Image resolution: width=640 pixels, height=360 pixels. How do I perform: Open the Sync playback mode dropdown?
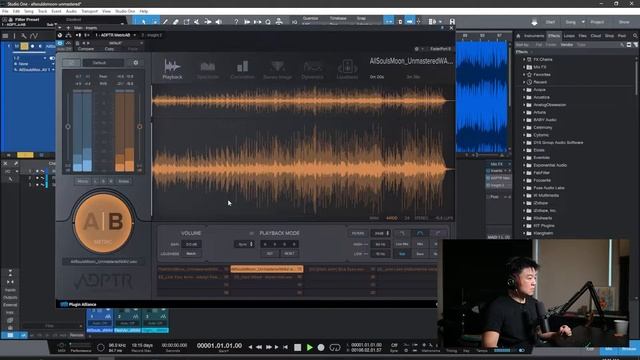244,244
